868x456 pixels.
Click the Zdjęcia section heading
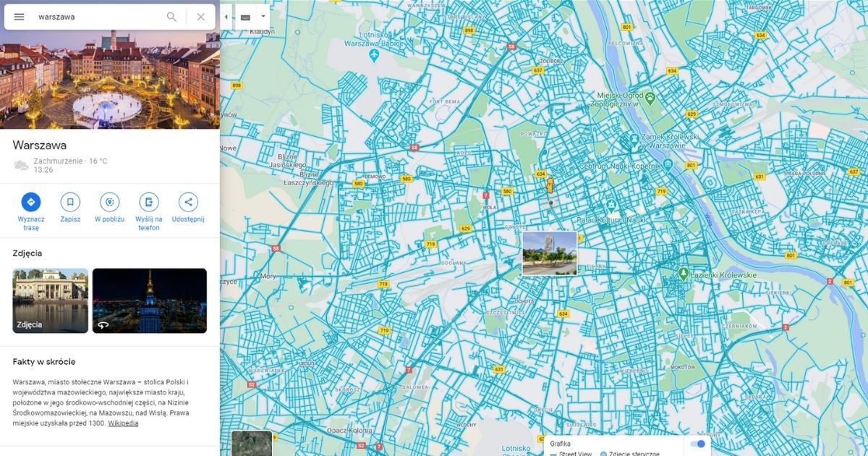pos(27,253)
